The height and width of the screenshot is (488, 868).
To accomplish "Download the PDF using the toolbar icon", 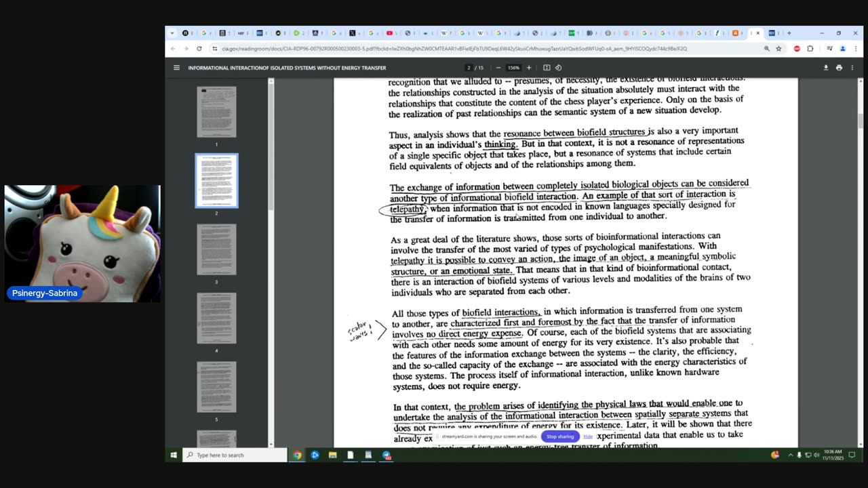I will [x=826, y=68].
